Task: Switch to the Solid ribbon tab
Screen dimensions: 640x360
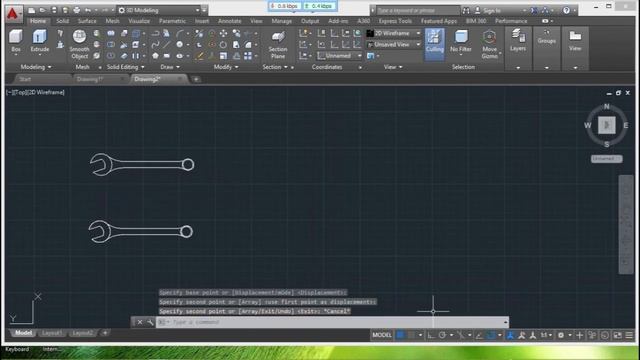Action: tap(62, 21)
